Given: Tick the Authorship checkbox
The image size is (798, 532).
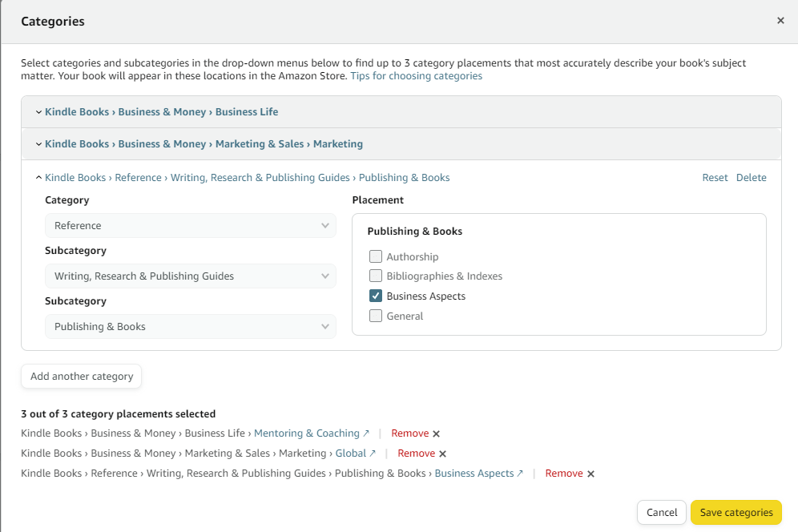Looking at the screenshot, I should tap(376, 256).
